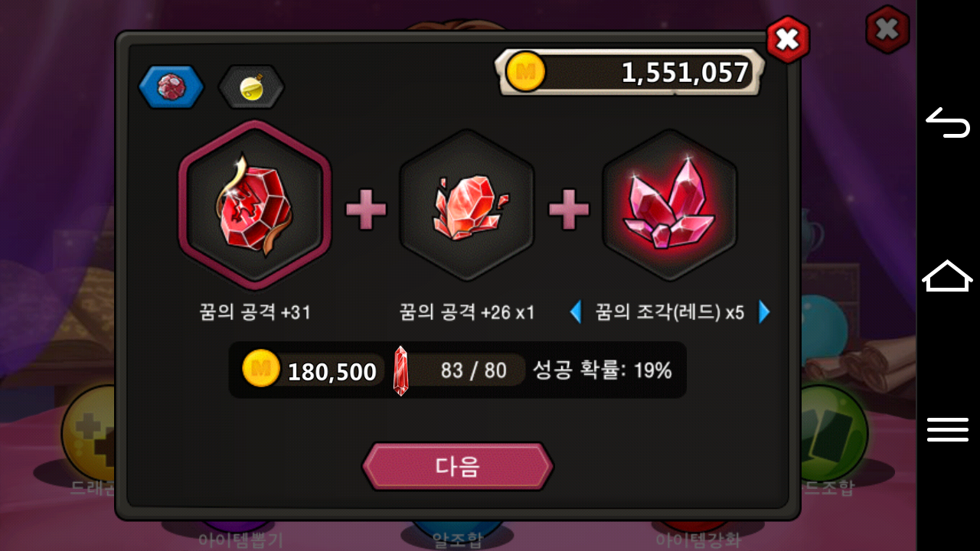Image resolution: width=980 pixels, height=551 pixels.
Task: Increase red shard count with right arrow
Action: point(763,312)
